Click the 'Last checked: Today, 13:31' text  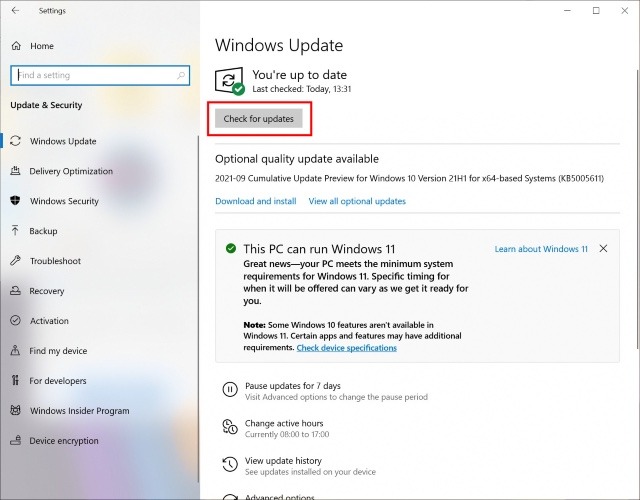click(302, 89)
